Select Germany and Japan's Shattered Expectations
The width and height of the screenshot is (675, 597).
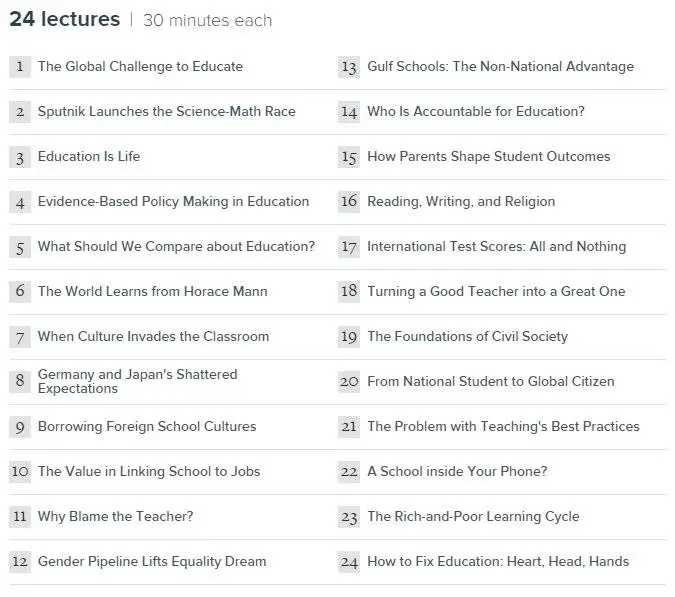[137, 381]
